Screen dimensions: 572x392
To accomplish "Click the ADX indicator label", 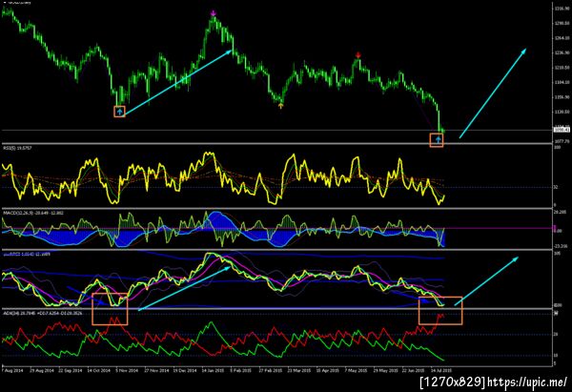I will click(42, 313).
